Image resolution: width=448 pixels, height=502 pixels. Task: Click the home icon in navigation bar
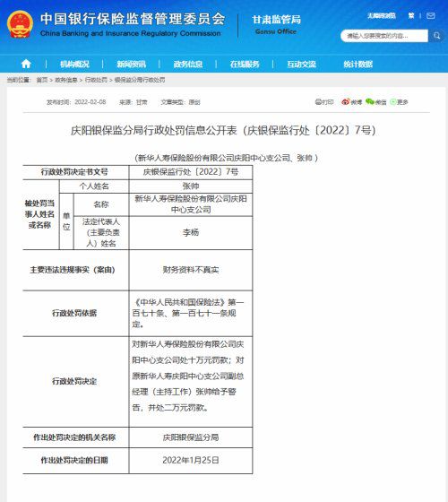(x=26, y=64)
